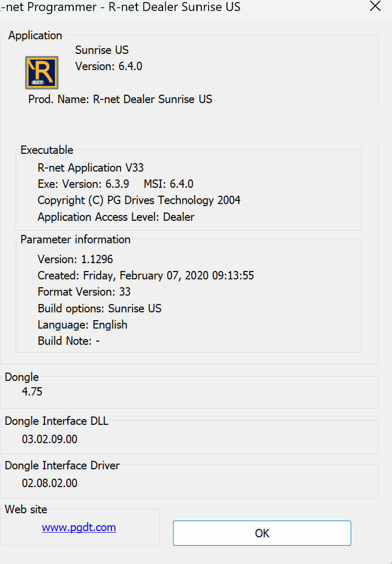Click Dongle Interface Driver version 02.08.02.00
This screenshot has height=564, width=392.
50,483
